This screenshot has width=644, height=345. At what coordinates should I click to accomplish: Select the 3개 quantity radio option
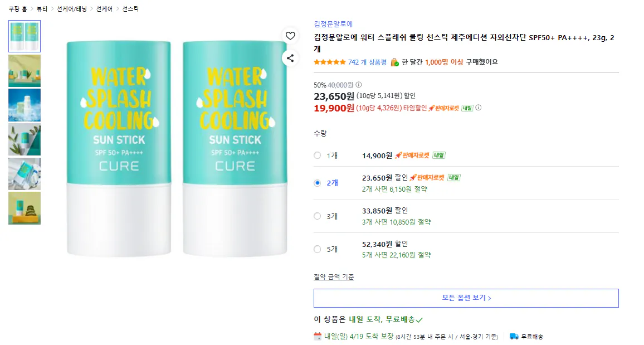click(318, 216)
